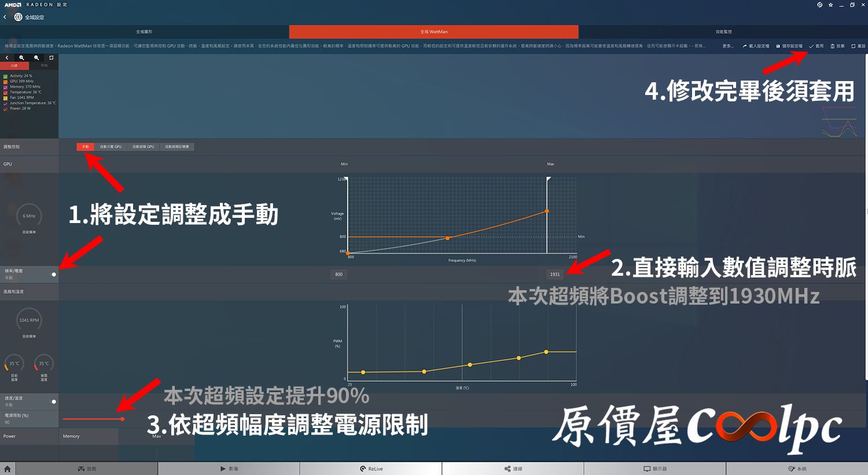The width and height of the screenshot is (868, 475).
Task: Select 手動 manual tuning control
Action: pyautogui.click(x=85, y=147)
